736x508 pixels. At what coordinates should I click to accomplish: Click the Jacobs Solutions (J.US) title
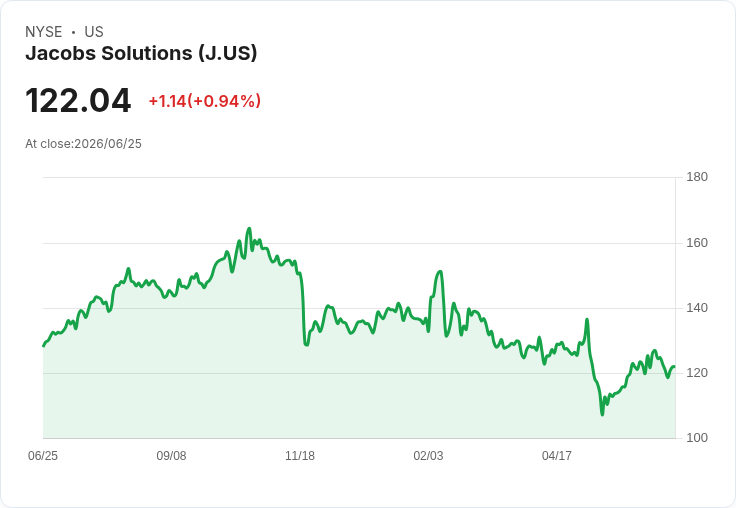tap(141, 53)
